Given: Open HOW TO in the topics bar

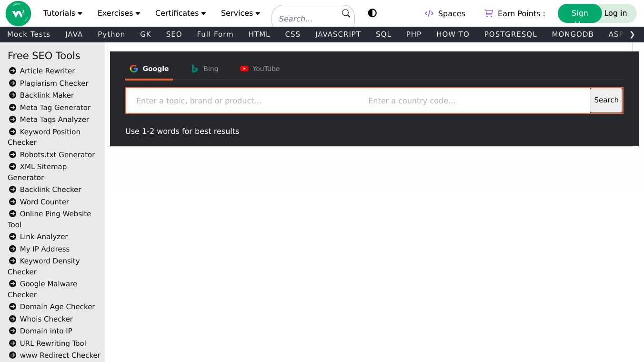Looking at the screenshot, I should pos(453,34).
